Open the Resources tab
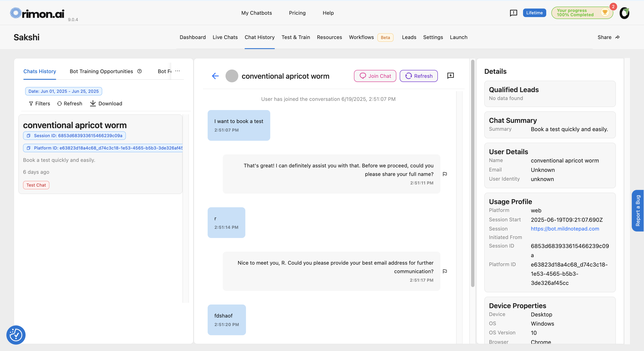 329,37
